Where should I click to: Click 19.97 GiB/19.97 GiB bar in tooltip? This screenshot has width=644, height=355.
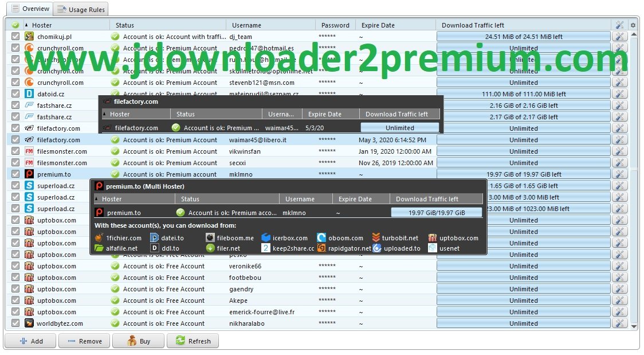coord(437,212)
